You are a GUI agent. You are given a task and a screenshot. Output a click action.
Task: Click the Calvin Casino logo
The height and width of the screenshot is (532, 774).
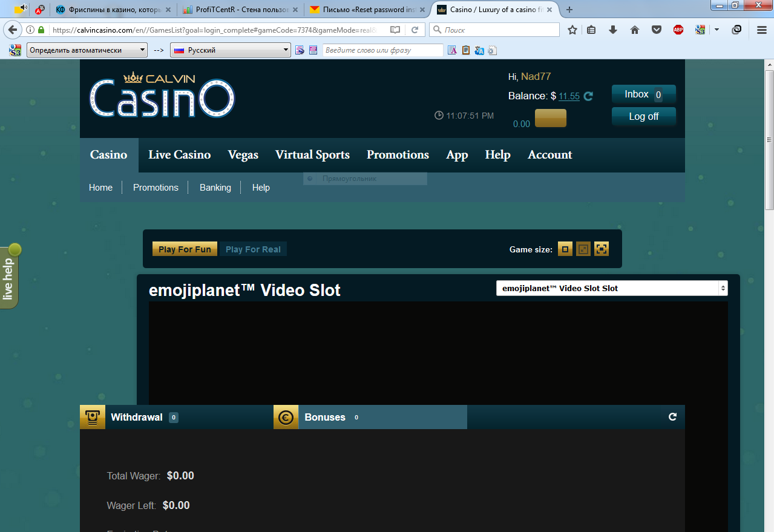click(x=162, y=94)
